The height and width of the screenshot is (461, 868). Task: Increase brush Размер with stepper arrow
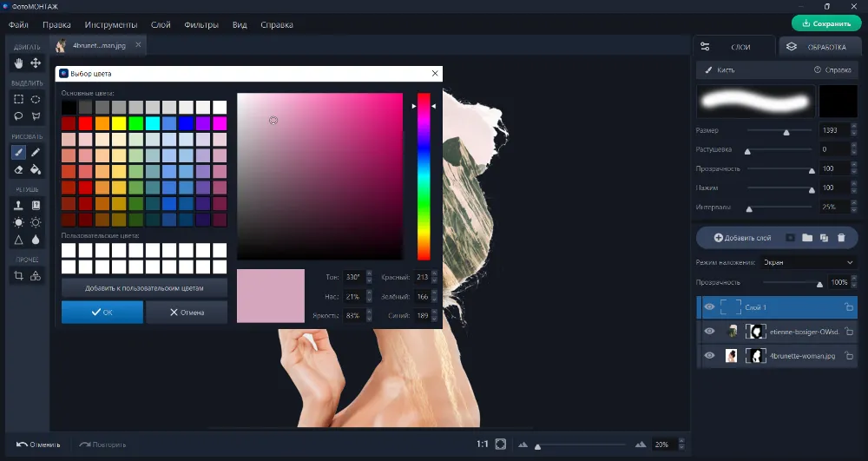click(854, 127)
